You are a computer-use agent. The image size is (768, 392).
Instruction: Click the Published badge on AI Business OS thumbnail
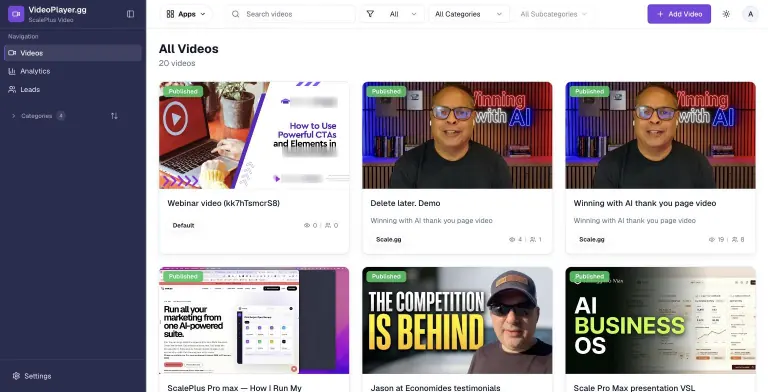589,276
